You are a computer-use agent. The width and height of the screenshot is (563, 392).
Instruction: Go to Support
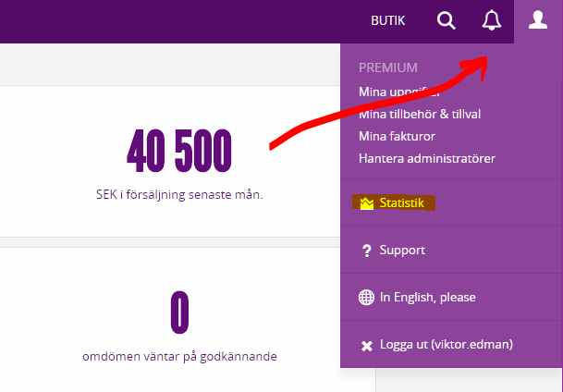pyautogui.click(x=402, y=250)
